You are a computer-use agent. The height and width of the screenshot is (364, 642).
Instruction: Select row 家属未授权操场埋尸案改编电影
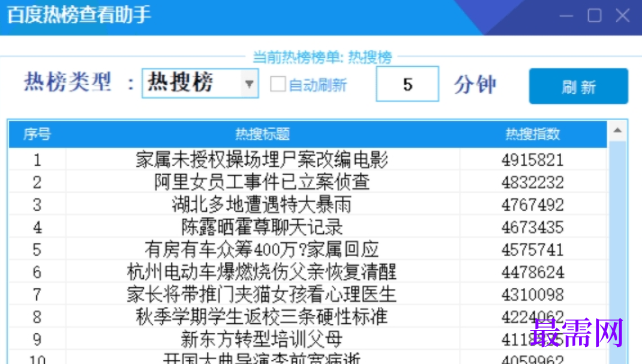coord(308,160)
